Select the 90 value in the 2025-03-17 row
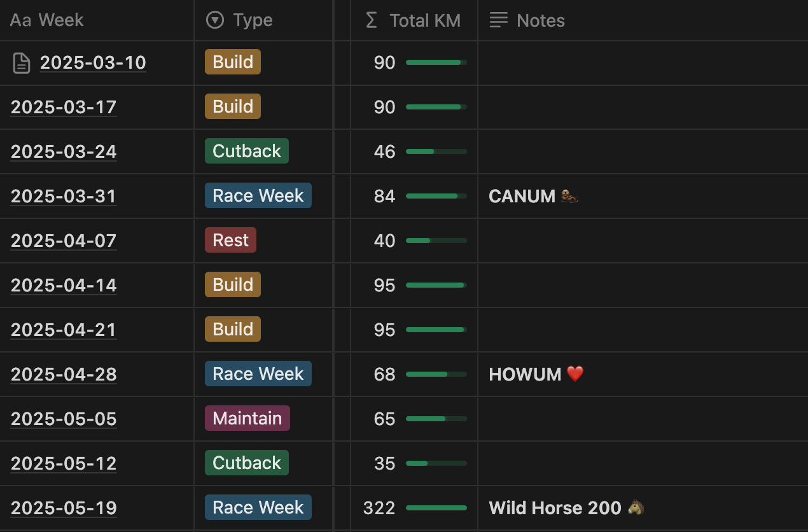 click(x=384, y=107)
